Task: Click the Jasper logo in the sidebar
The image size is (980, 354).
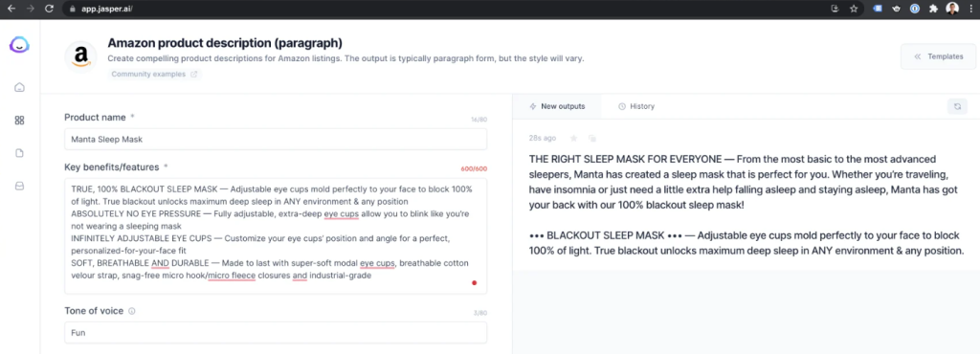Action: pyautogui.click(x=19, y=46)
